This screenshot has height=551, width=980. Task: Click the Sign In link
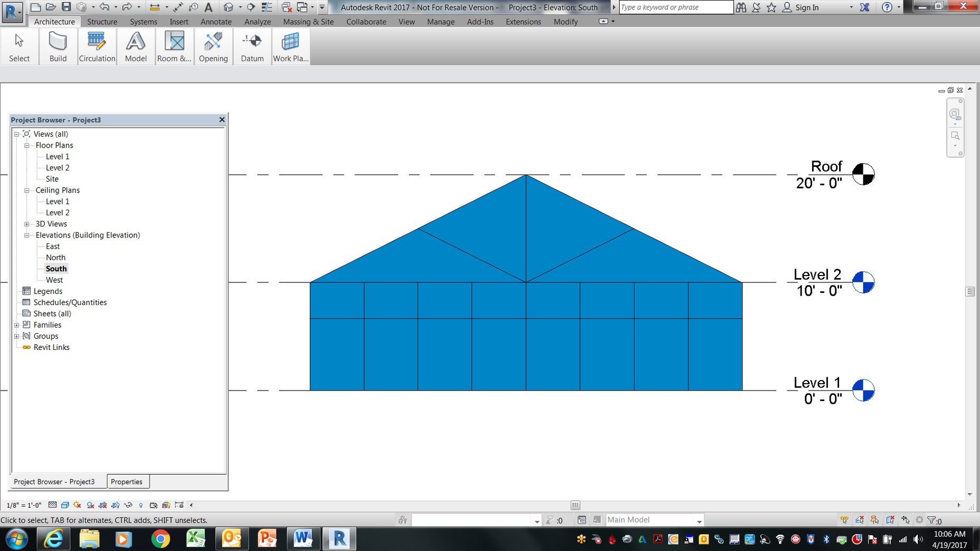coord(806,7)
